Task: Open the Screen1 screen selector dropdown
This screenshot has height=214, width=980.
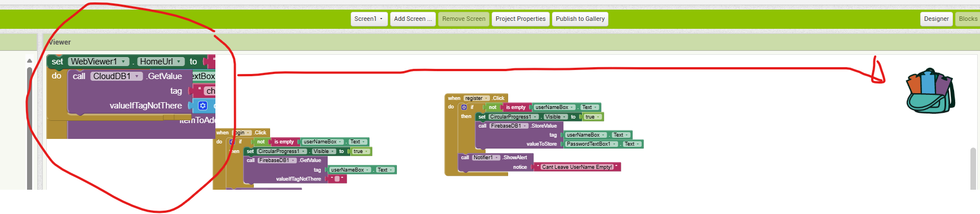Action: 369,19
